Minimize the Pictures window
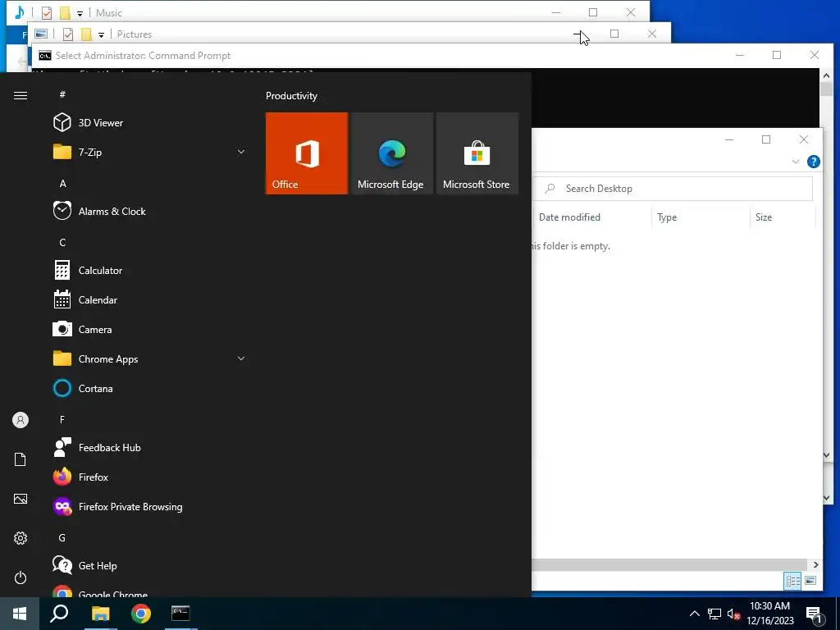840x630 pixels. pyautogui.click(x=579, y=34)
